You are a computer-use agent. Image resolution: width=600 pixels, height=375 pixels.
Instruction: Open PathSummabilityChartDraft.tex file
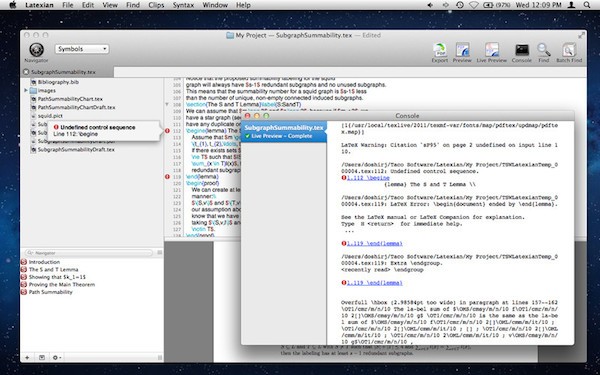[76, 108]
